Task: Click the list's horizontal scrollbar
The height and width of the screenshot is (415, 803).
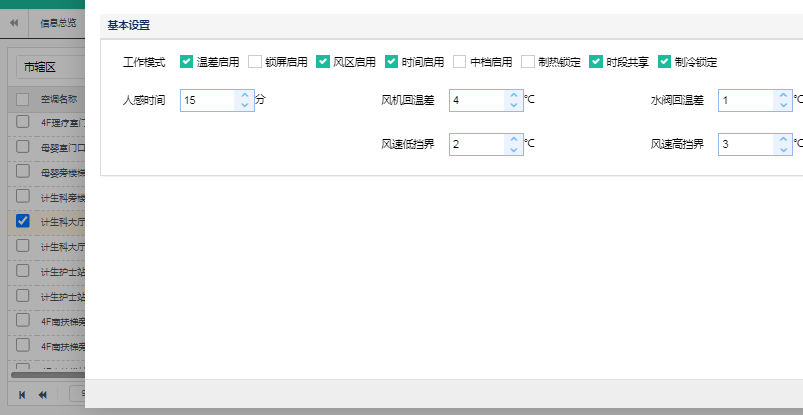Action: click(x=45, y=375)
